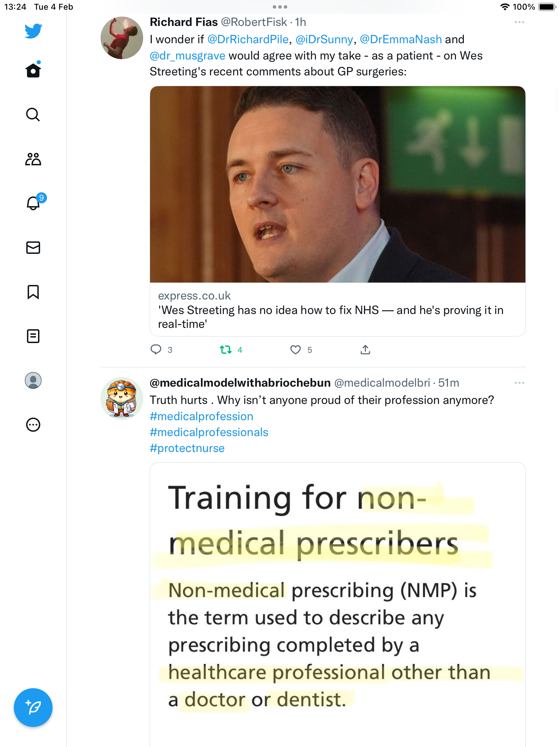Viewport: 560px width, 747px height.
Task: Compose a new tweet with the blue button
Action: tap(33, 708)
